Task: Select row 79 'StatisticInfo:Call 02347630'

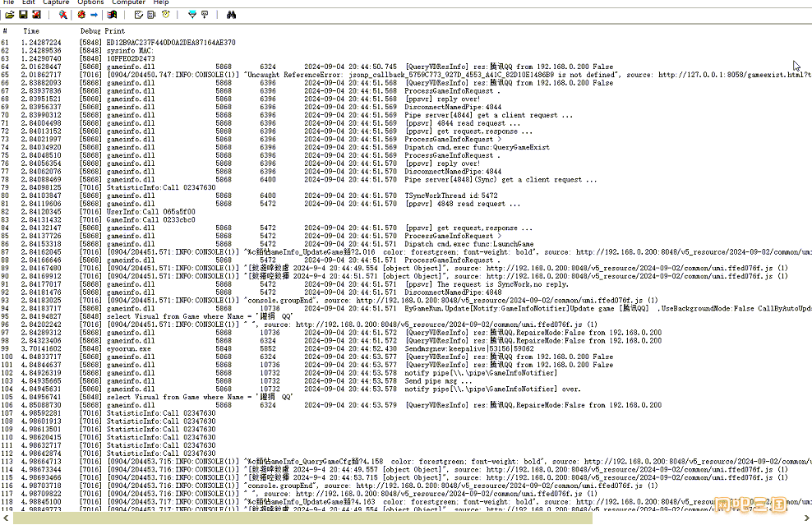Action: pos(406,187)
